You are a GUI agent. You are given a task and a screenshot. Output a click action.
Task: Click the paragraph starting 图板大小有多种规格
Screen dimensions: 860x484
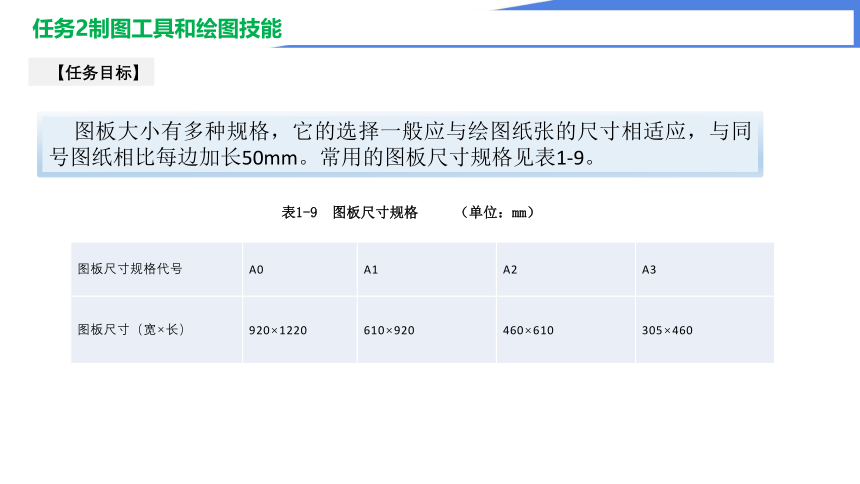coord(400,144)
